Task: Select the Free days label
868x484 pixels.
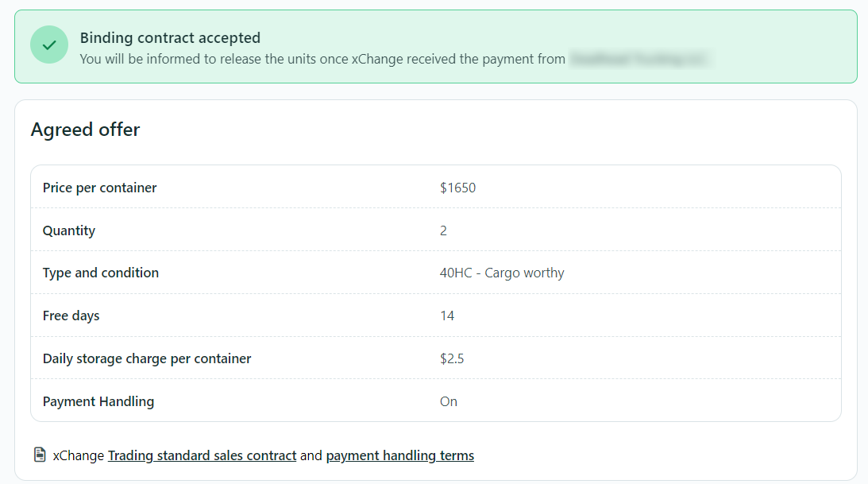Action: pos(71,316)
